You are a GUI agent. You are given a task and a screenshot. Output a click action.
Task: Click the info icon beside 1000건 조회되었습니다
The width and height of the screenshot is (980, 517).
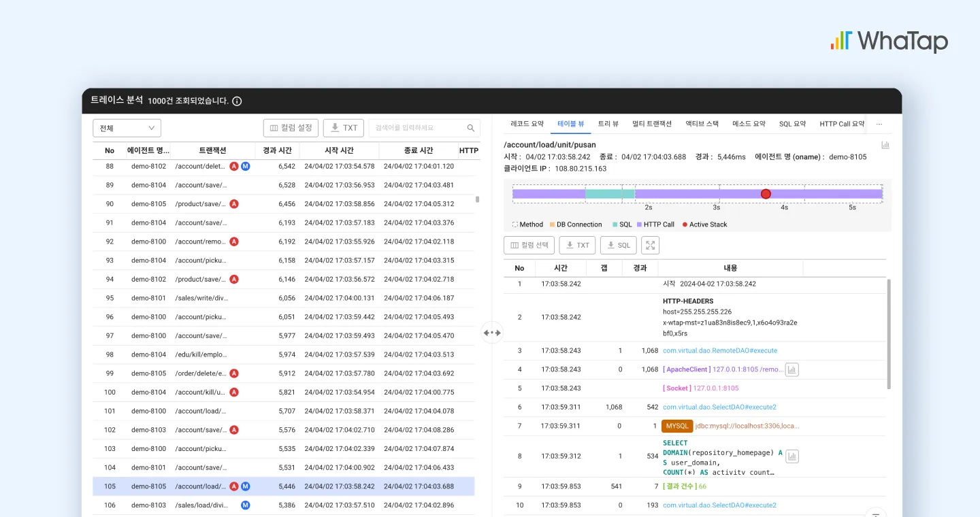click(237, 101)
